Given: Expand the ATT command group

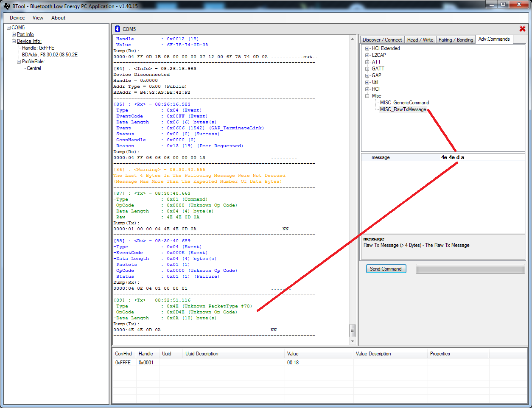Looking at the screenshot, I should 367,62.
